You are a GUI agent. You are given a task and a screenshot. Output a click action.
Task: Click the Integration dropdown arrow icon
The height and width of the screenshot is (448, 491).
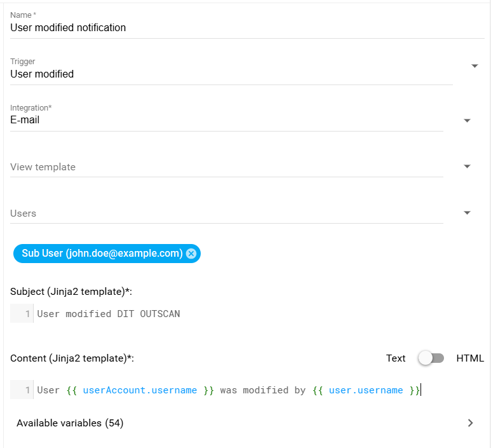click(467, 121)
